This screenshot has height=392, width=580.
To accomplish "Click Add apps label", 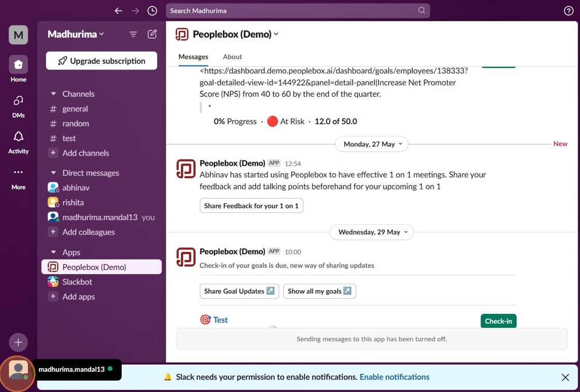I will (x=78, y=297).
